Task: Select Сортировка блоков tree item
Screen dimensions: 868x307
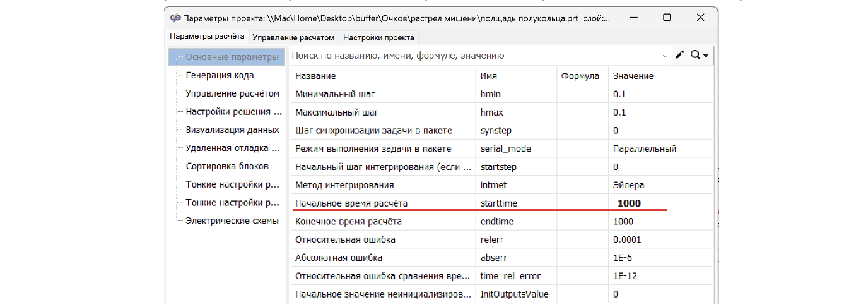Action: click(x=227, y=166)
